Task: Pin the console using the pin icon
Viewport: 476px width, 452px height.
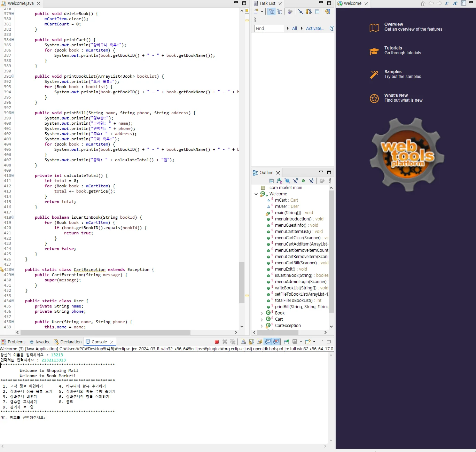Action: pyautogui.click(x=287, y=342)
